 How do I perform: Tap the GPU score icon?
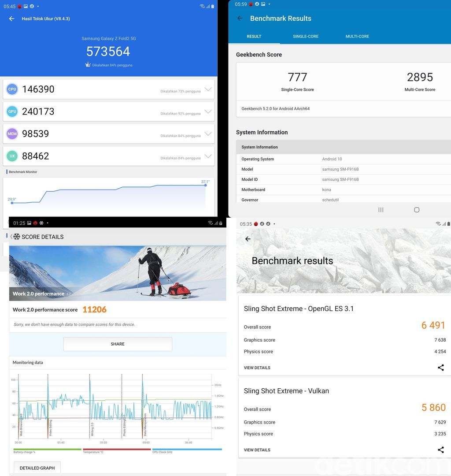point(12,112)
